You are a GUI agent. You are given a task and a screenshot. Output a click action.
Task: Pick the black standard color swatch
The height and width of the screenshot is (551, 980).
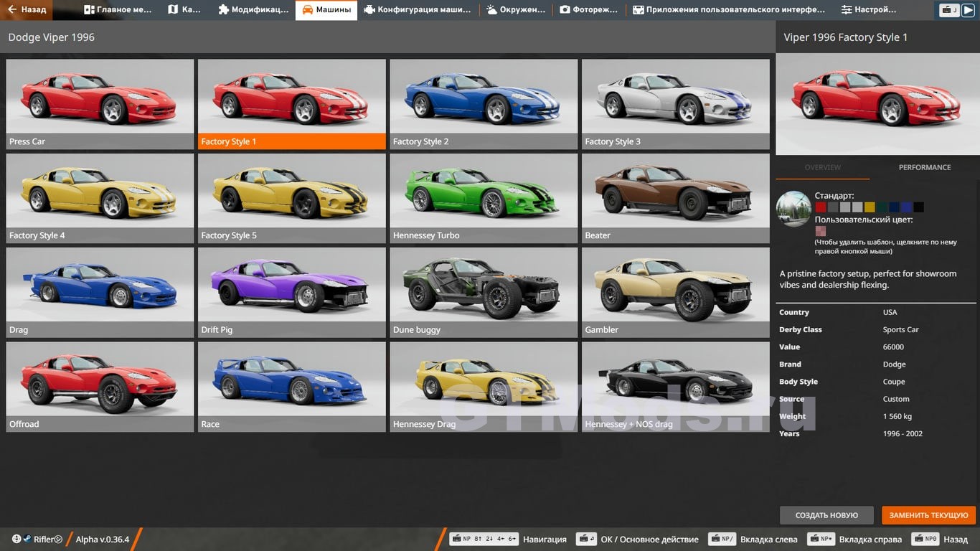pyautogui.click(x=918, y=207)
